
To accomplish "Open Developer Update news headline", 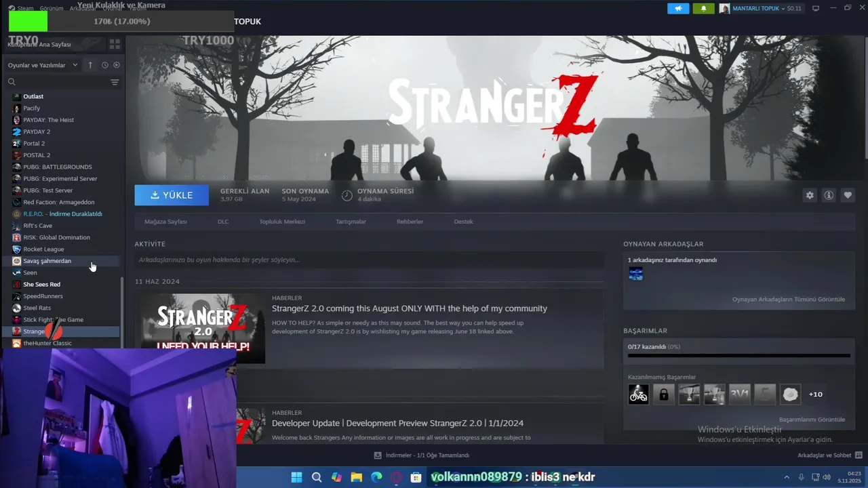I will pos(397,423).
